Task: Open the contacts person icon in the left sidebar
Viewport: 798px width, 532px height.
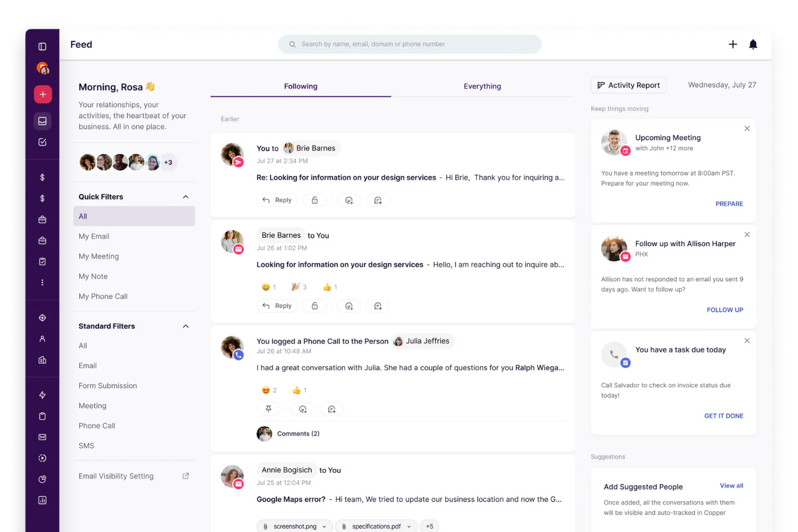Action: click(x=42, y=338)
